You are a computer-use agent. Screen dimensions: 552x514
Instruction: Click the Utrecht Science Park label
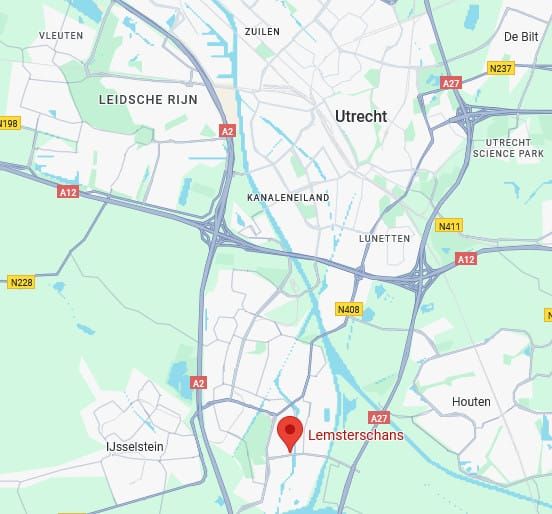pos(508,148)
